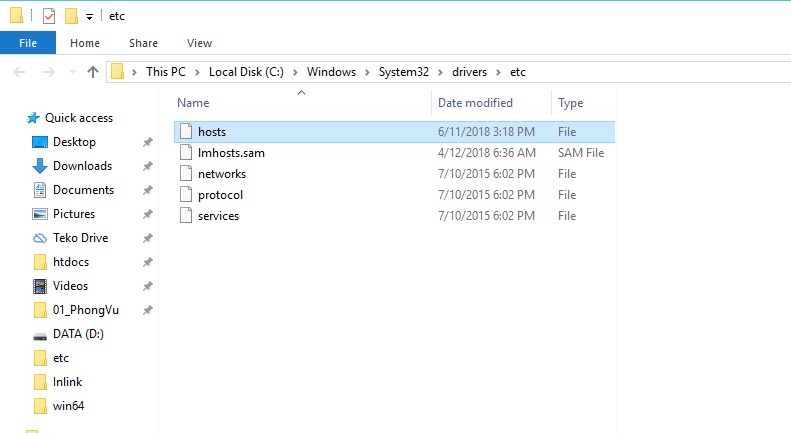Select the Teko Drive cloud icon

pos(40,238)
